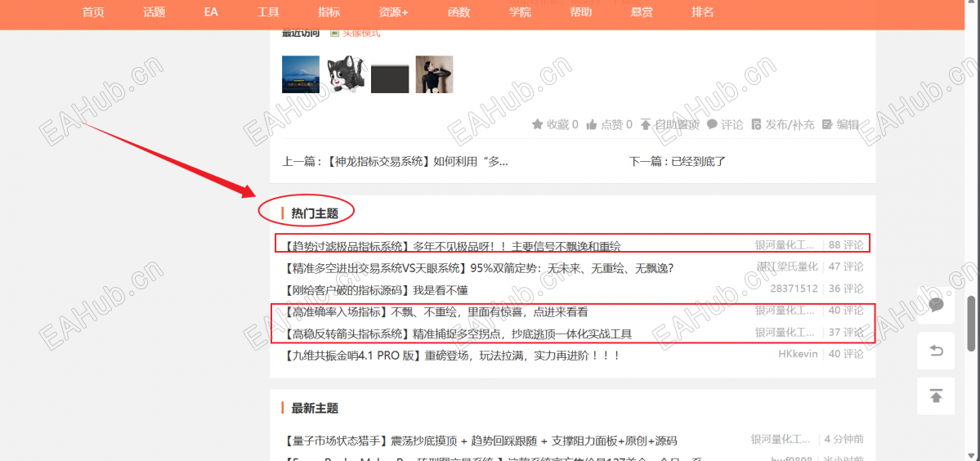
Task: Click the 收藏 star icon
Action: [537, 124]
